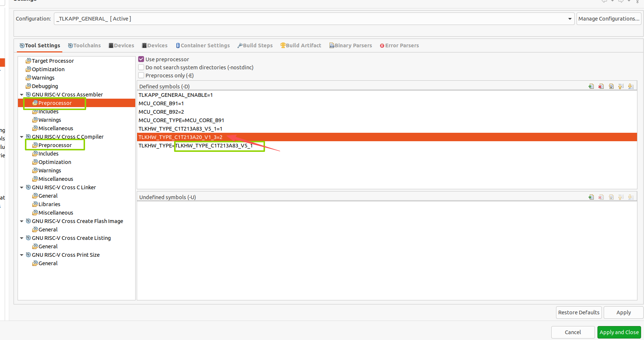Click Add icon in Defined symbols toolbar
This screenshot has width=644, height=340.
coord(591,87)
